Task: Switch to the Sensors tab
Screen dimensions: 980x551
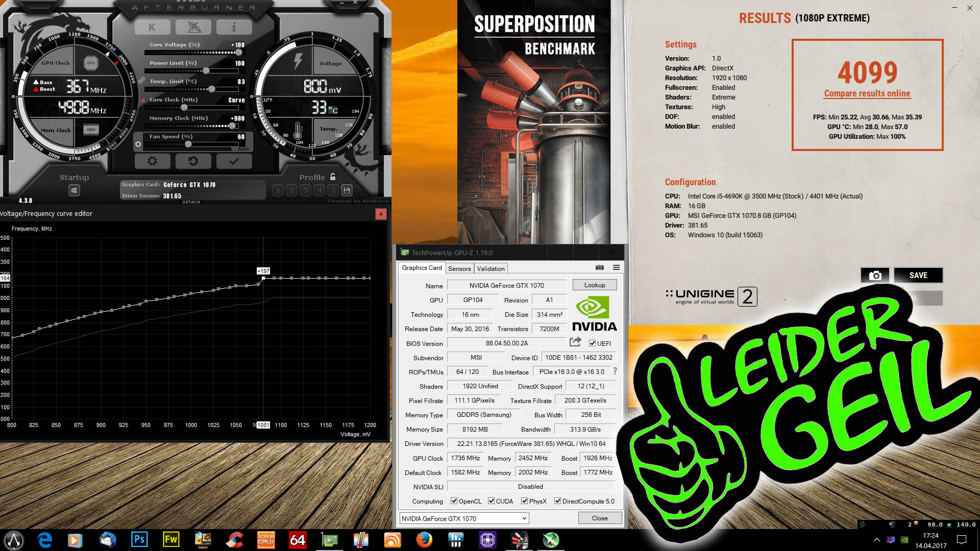Action: pos(459,268)
